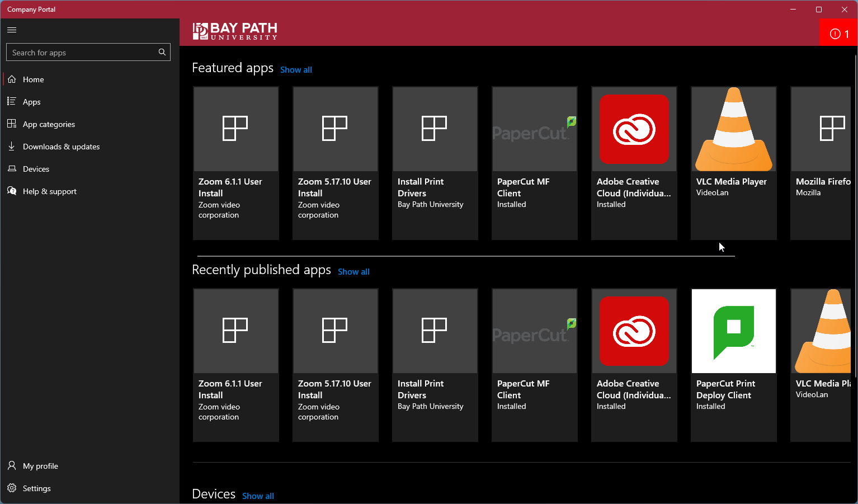Image resolution: width=858 pixels, height=504 pixels.
Task: Open Help & support
Action: tap(11, 191)
